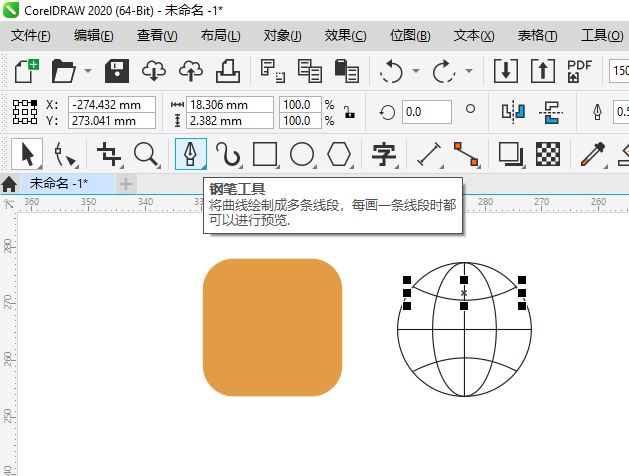This screenshot has height=476, width=629.
Task: Select the Crop tool
Action: click(109, 154)
